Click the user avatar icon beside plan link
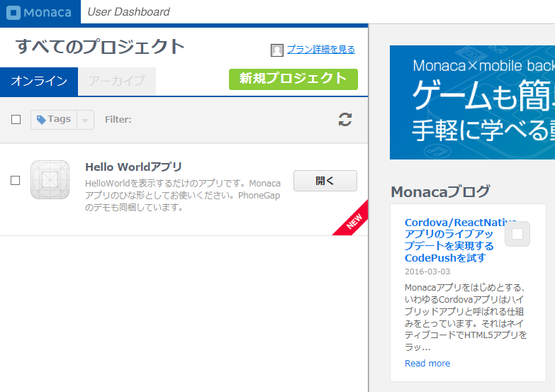The height and width of the screenshot is (392, 555). click(277, 50)
